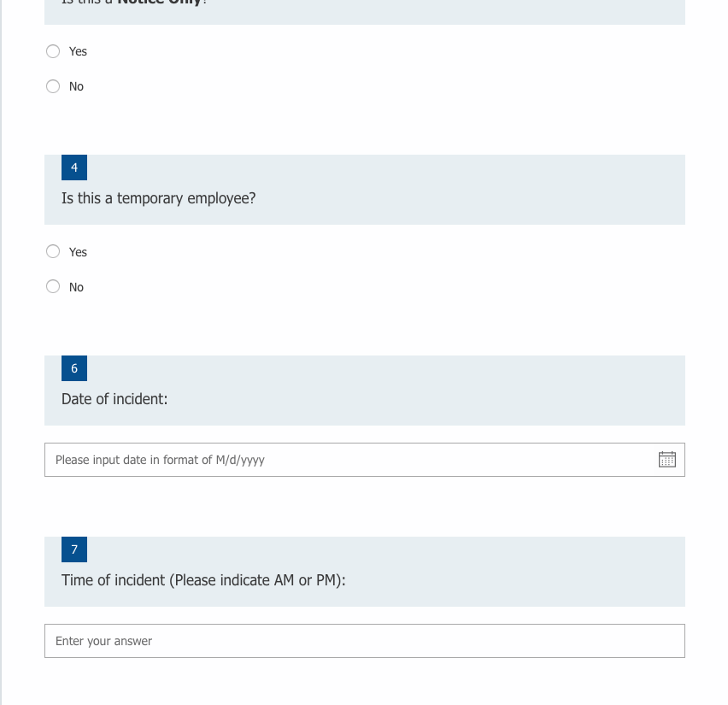Click the Notice Only bold question text

coord(159,3)
